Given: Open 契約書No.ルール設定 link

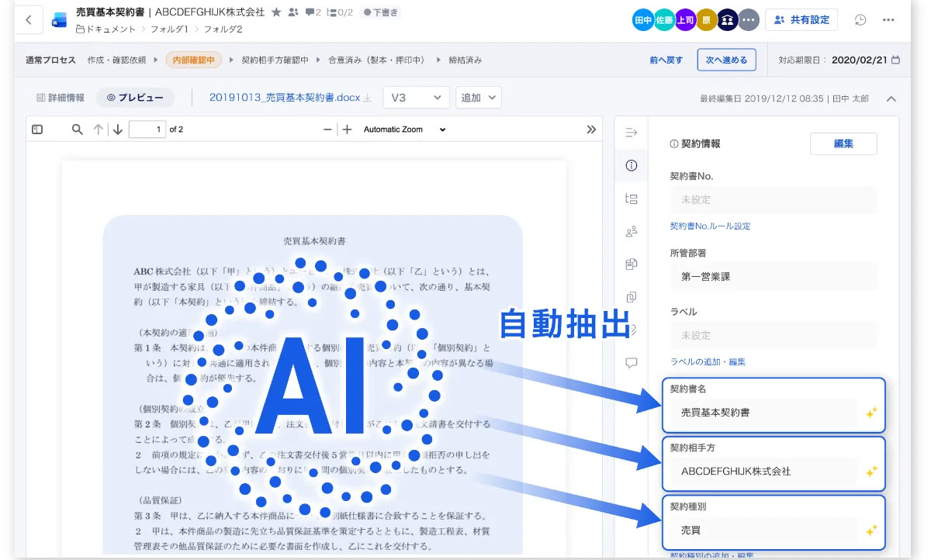Looking at the screenshot, I should 710,226.
